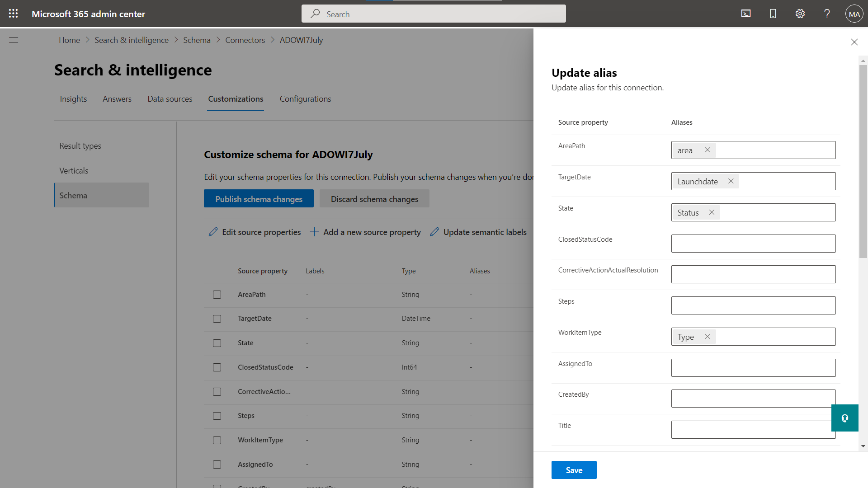The height and width of the screenshot is (488, 868).
Task: Click the Publish schema changes button
Action: [x=259, y=198]
